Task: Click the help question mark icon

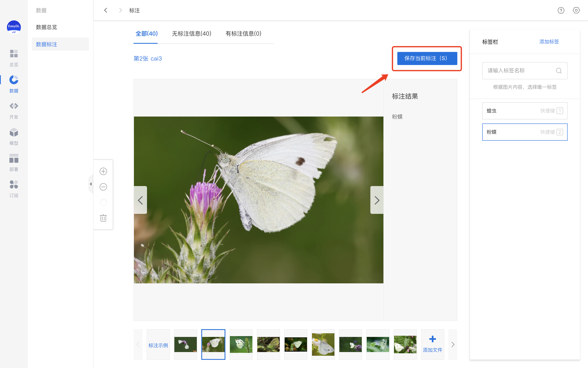Action: pyautogui.click(x=561, y=10)
